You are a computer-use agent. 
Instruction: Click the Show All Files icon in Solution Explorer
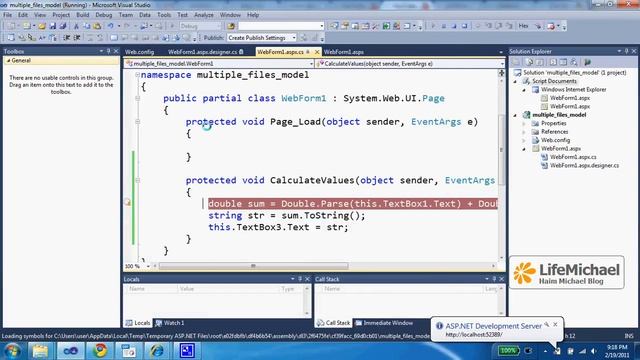click(x=540, y=62)
